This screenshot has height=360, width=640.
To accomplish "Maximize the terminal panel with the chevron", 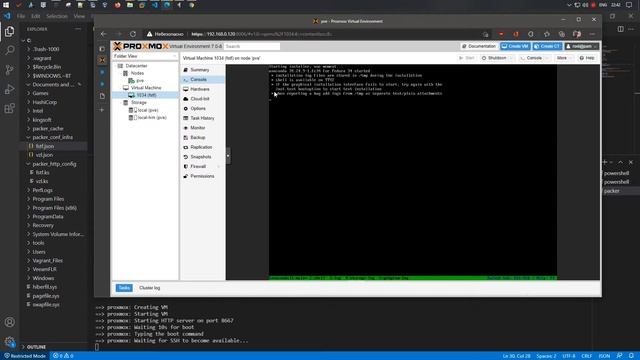I will tap(620, 162).
